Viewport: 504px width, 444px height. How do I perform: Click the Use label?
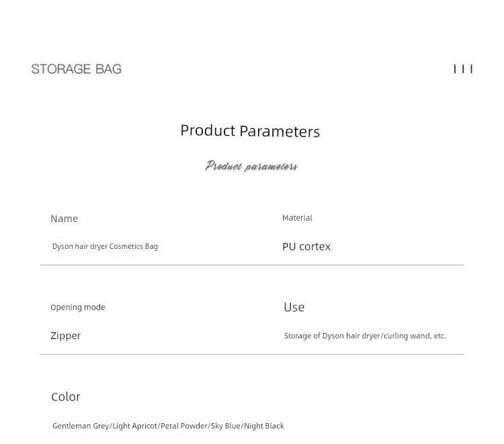coord(294,307)
